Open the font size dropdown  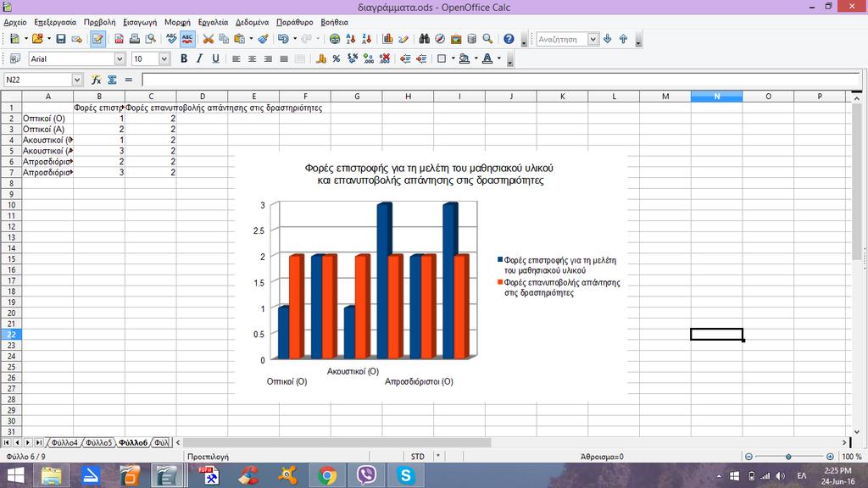click(x=164, y=58)
